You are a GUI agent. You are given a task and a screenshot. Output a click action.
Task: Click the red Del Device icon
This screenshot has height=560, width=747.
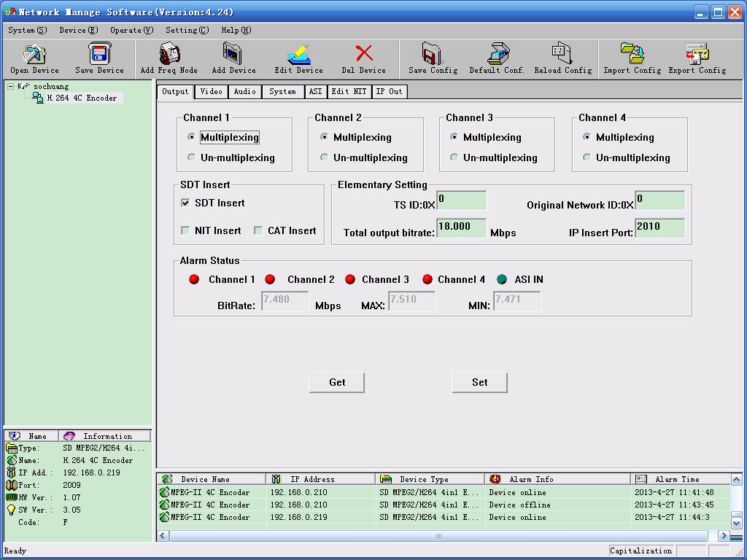[x=364, y=53]
